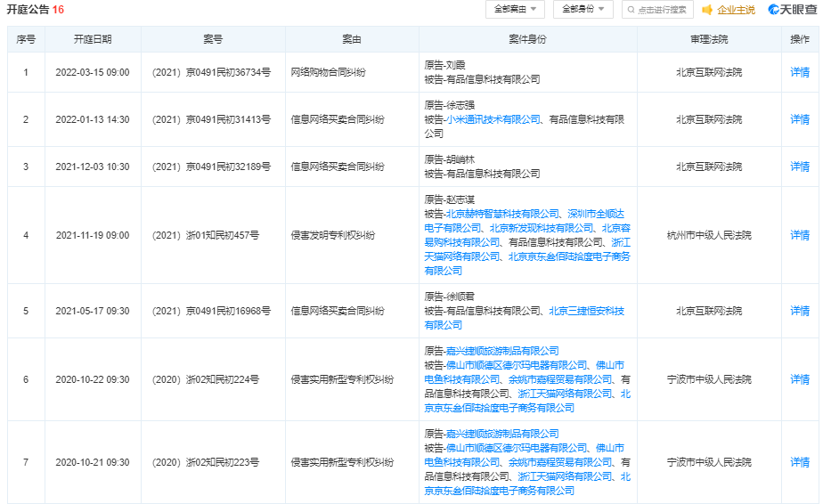823x504 pixels.
Task: Open 详情 for case 浙02知民初223号
Action: tap(800, 462)
